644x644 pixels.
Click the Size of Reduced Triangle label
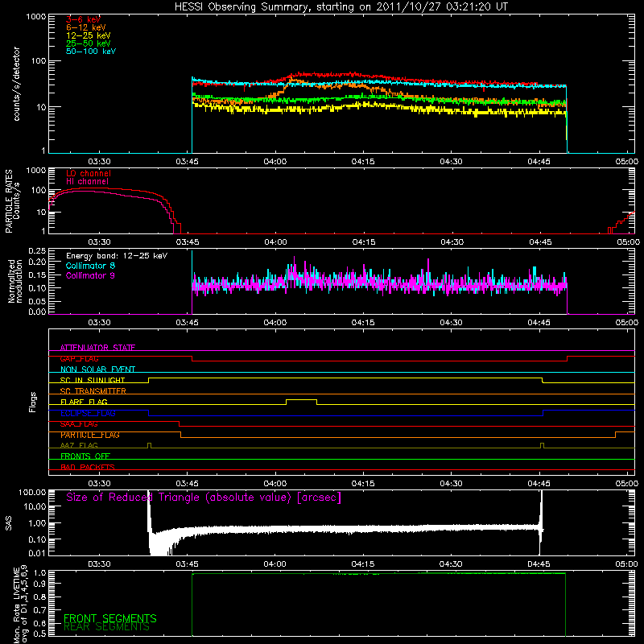point(204,497)
